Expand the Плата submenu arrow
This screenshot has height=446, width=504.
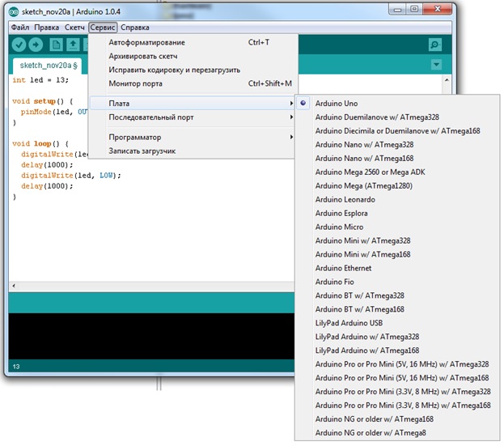291,104
